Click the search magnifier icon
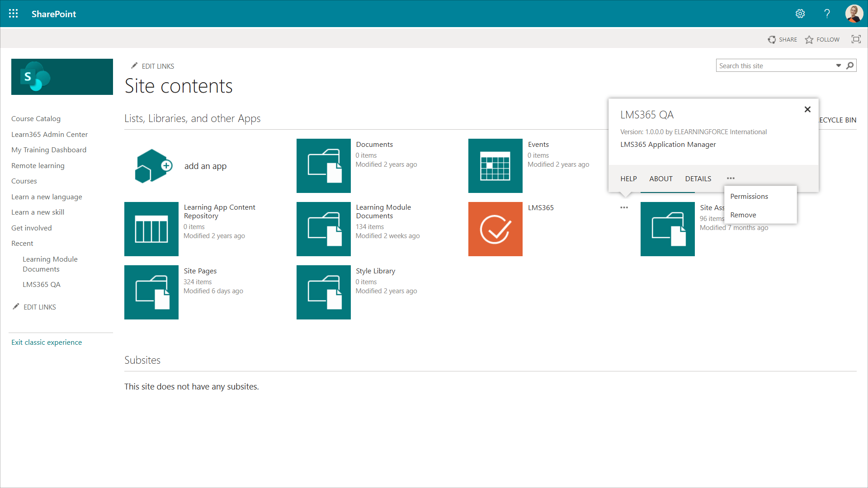Screen dimensions: 868x488 pyautogui.click(x=850, y=66)
